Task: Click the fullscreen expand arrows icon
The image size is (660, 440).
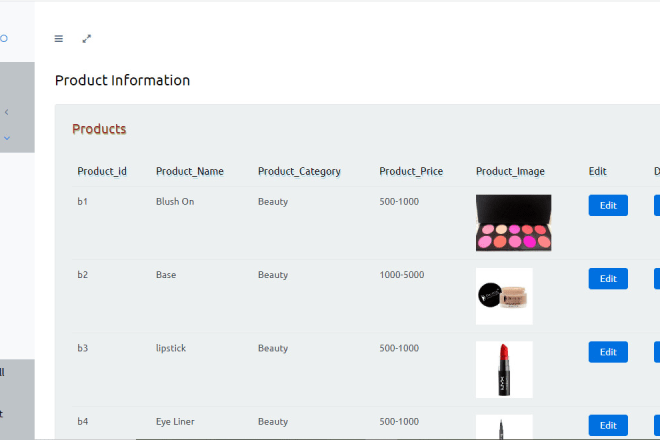Action: (x=87, y=39)
